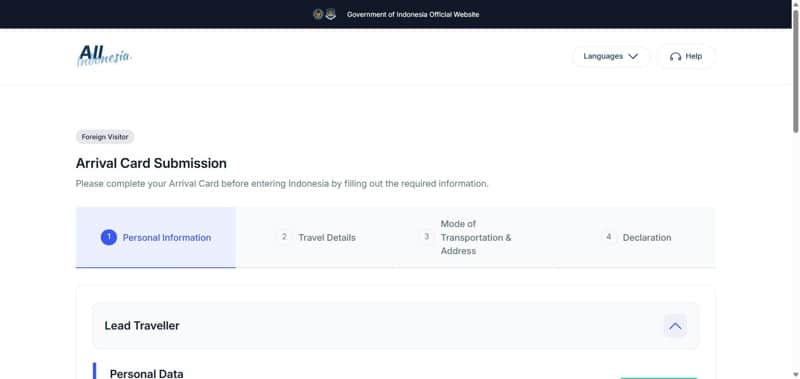Viewport: 800px width, 379px height.
Task: Click the All Indonesia logo
Action: (104, 56)
